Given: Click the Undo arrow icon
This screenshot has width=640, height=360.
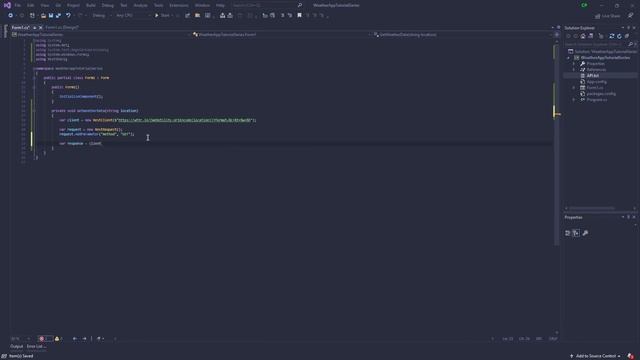Looking at the screenshot, I should coord(68,16).
